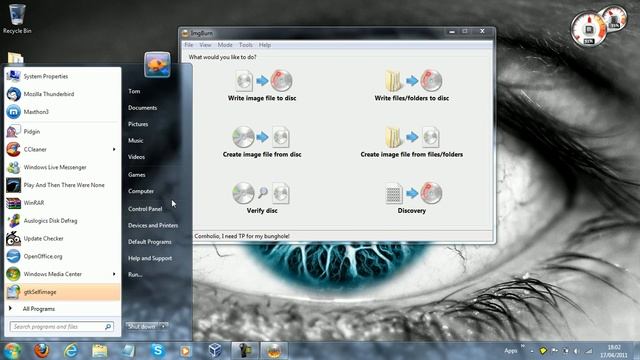Show hidden tray icons arrow

coord(532,351)
